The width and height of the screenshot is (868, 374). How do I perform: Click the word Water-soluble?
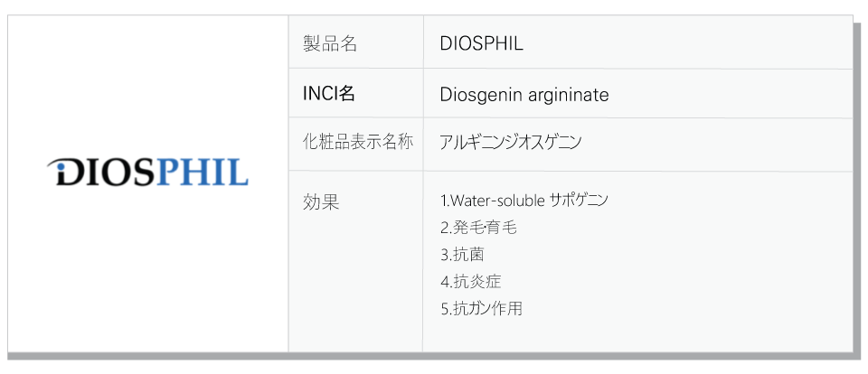(498, 201)
